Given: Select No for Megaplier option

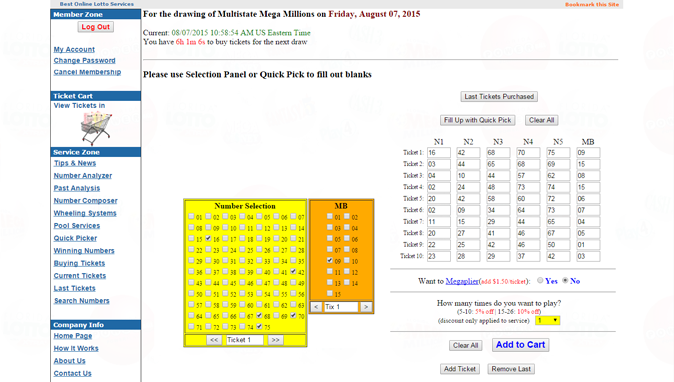Looking at the screenshot, I should point(565,280).
